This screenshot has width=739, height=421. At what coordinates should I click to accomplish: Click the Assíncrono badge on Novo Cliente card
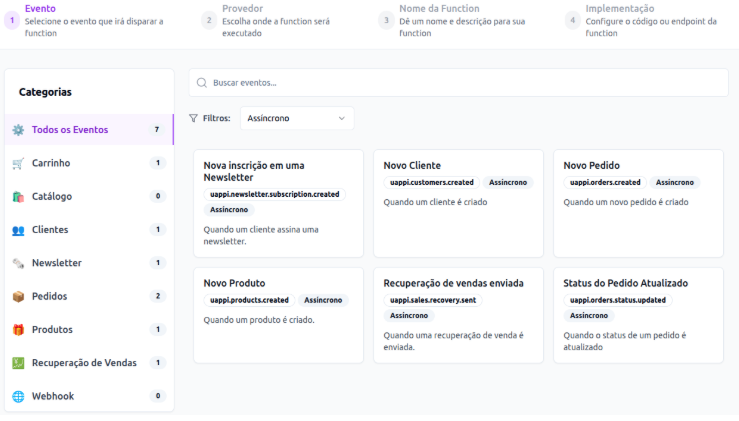pyautogui.click(x=508, y=182)
